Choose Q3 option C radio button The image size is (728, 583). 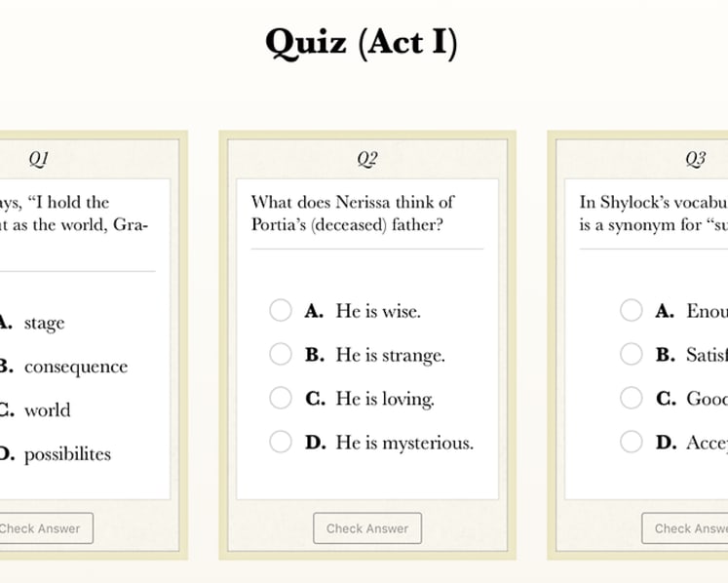tap(631, 398)
